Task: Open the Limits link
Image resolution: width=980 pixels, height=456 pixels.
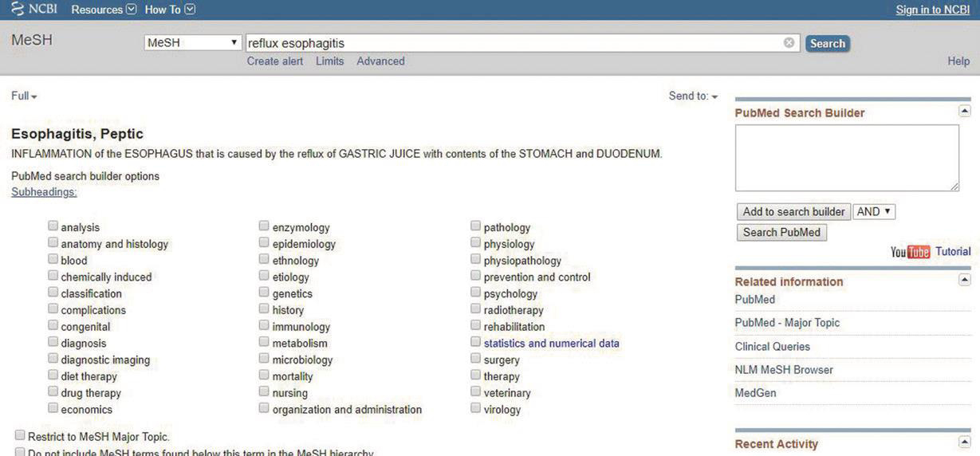Action: (x=330, y=61)
